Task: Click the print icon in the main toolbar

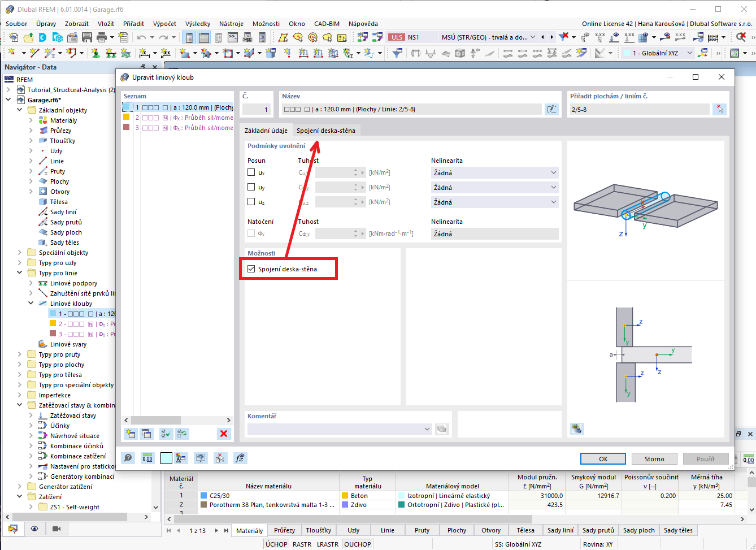Action: [x=102, y=37]
